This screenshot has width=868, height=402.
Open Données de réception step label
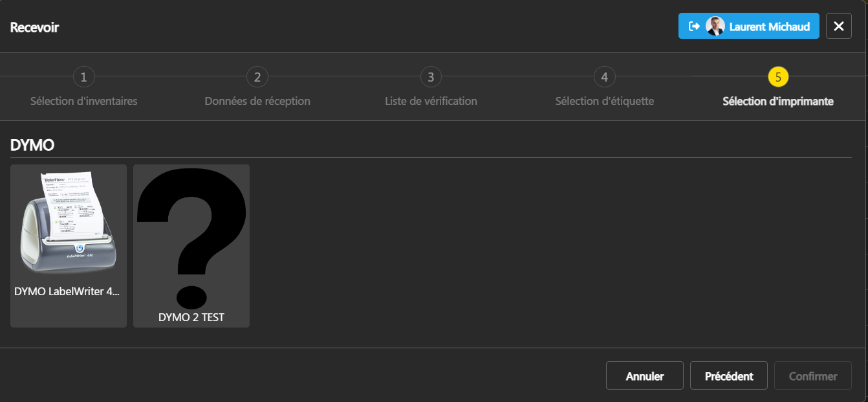[x=257, y=101]
